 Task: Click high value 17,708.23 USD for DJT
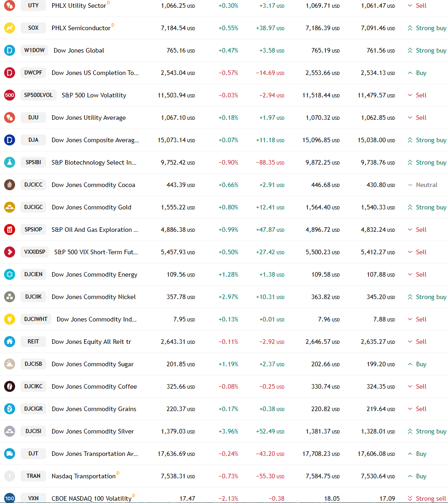(x=321, y=454)
